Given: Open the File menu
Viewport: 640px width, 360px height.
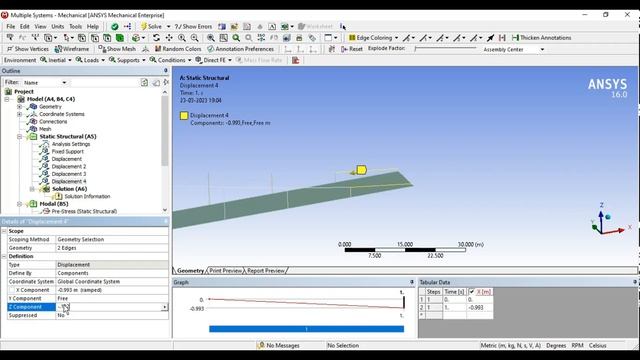Looking at the screenshot, I should pyautogui.click(x=11, y=27).
